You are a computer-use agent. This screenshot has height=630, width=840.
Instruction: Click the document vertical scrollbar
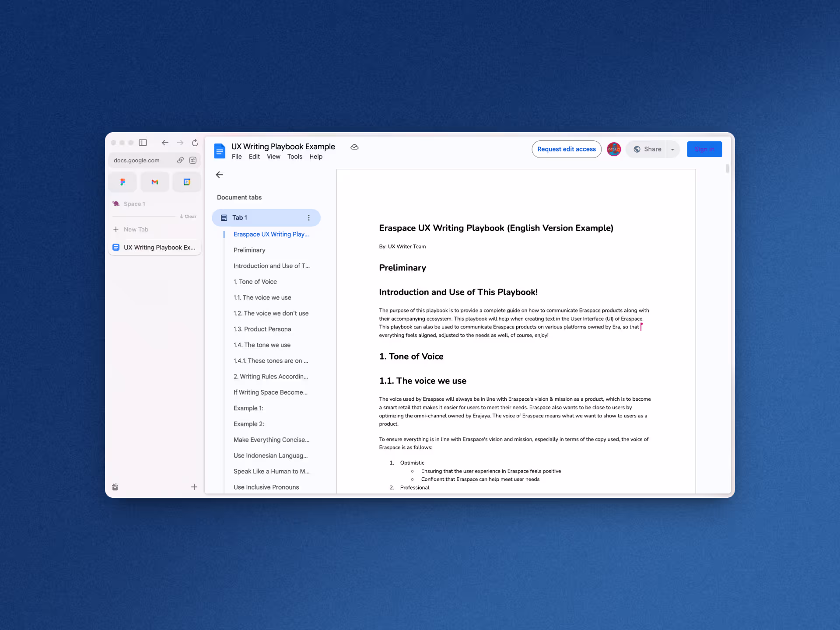pos(727,169)
